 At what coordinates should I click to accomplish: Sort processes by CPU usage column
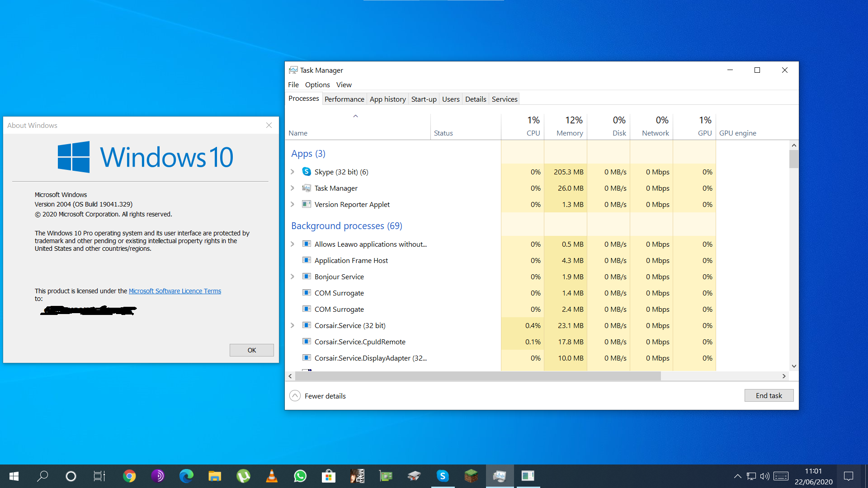523,127
